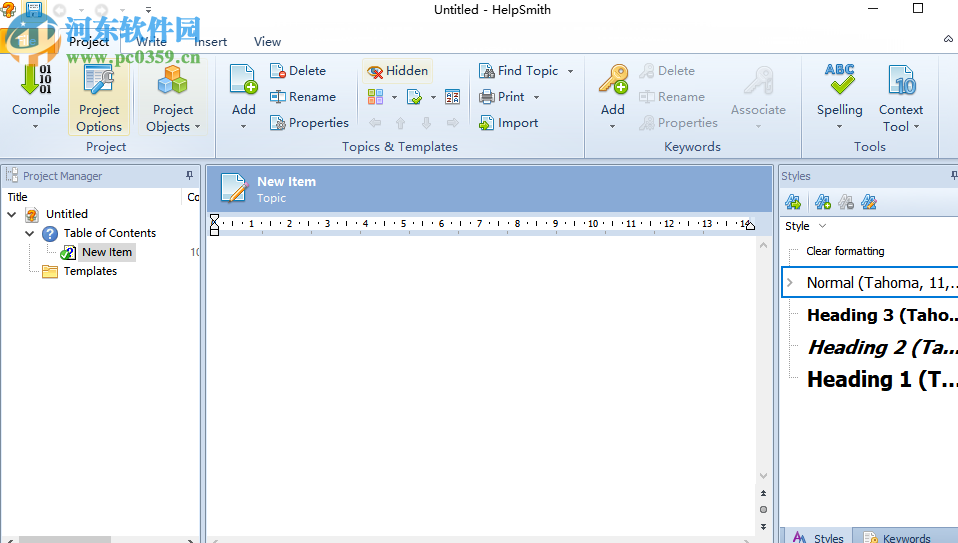958x543 pixels.
Task: Collapse the ribbon with the chevron
Action: (948, 38)
